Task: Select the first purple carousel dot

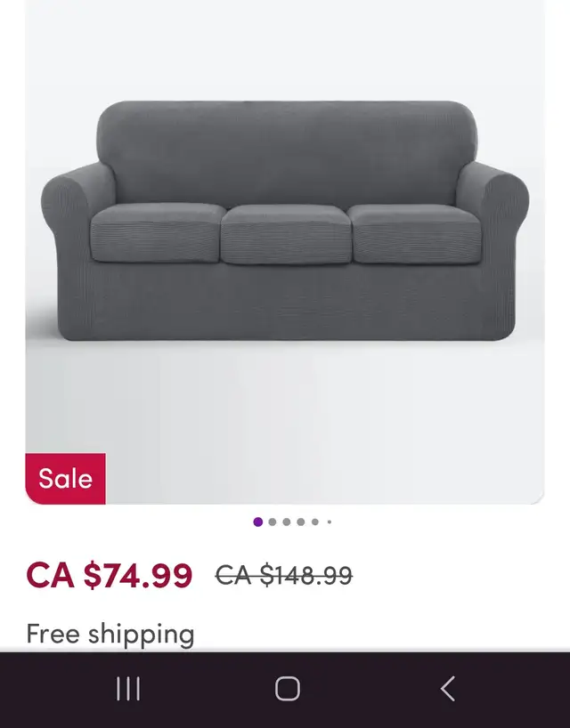Action: coord(257,522)
